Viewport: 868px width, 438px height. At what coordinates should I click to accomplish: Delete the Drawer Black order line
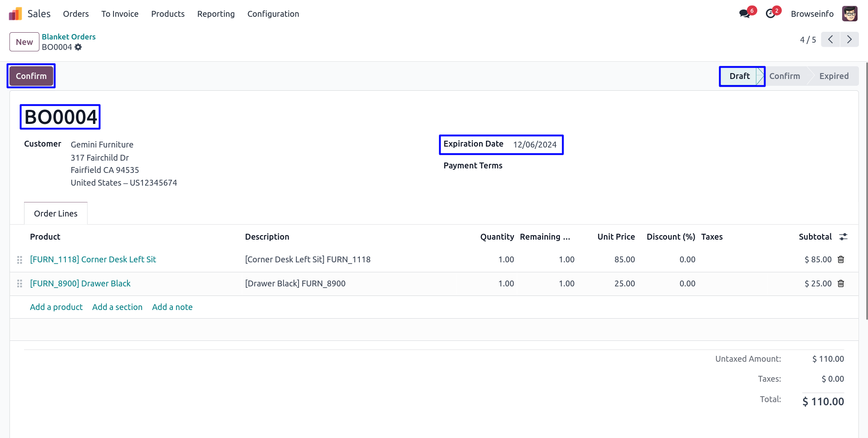840,284
